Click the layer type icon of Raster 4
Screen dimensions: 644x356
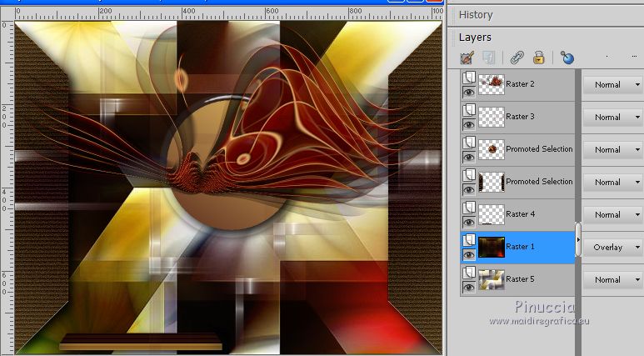point(469,208)
